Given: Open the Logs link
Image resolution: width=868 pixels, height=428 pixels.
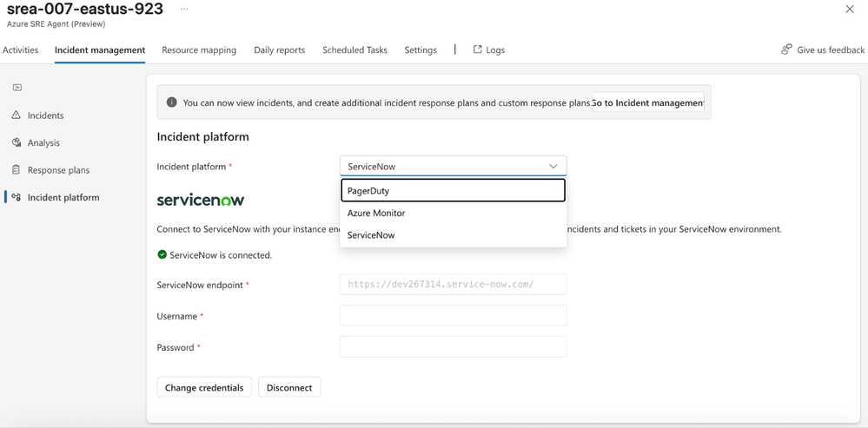Looking at the screenshot, I should coord(489,49).
